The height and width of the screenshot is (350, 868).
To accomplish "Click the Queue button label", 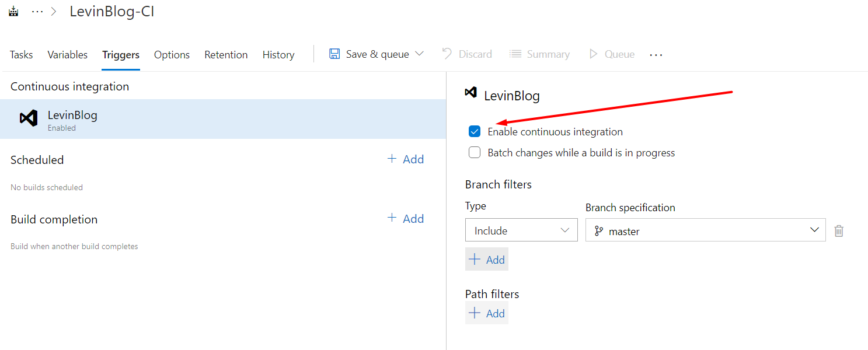I will tap(619, 54).
